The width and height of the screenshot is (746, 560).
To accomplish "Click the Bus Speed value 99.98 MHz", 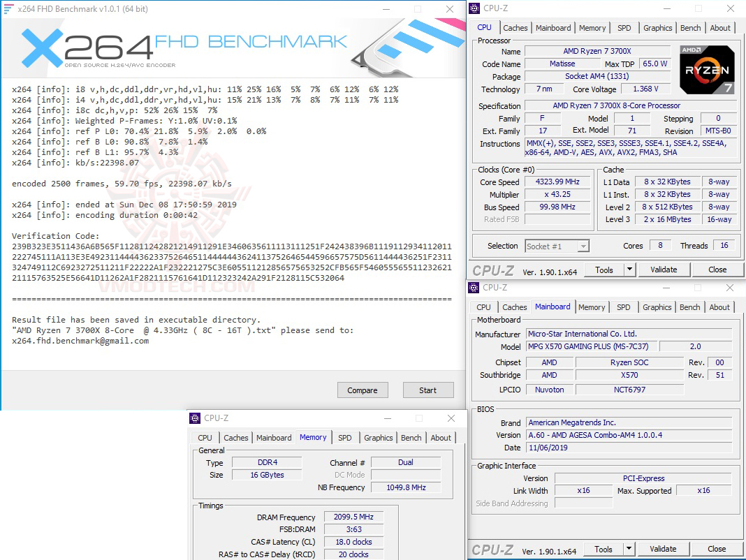I will click(x=557, y=207).
